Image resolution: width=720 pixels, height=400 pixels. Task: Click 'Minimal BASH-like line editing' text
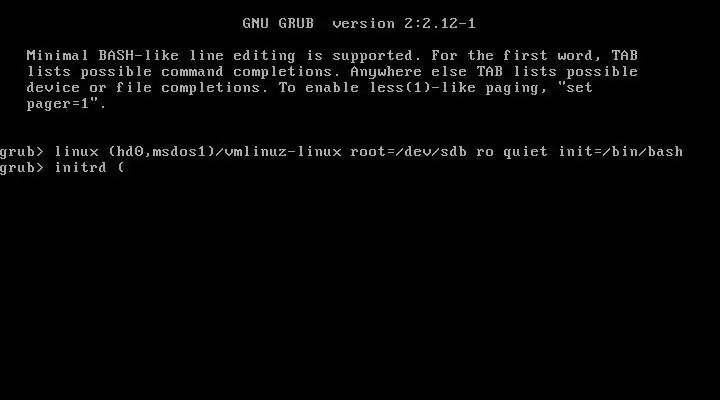[x=161, y=56]
